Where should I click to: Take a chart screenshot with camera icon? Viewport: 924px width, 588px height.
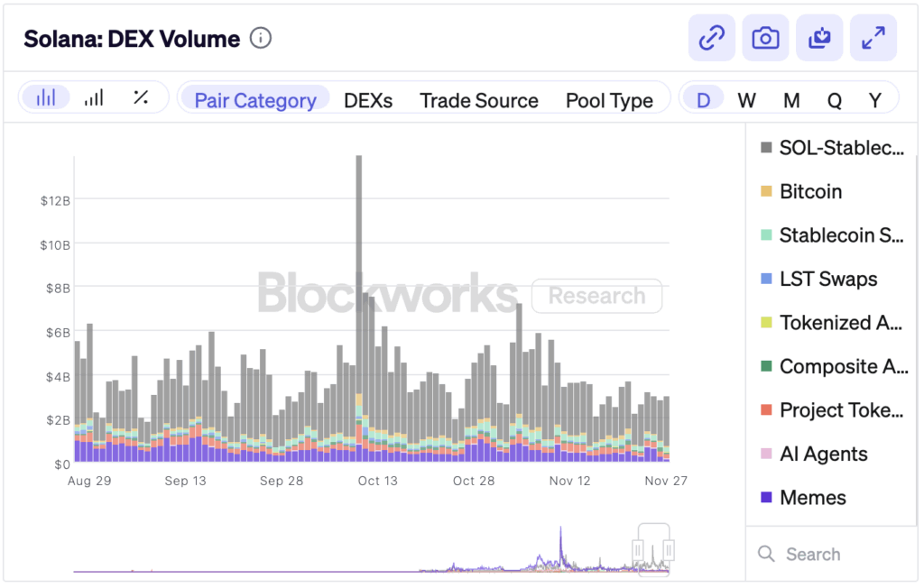point(765,38)
